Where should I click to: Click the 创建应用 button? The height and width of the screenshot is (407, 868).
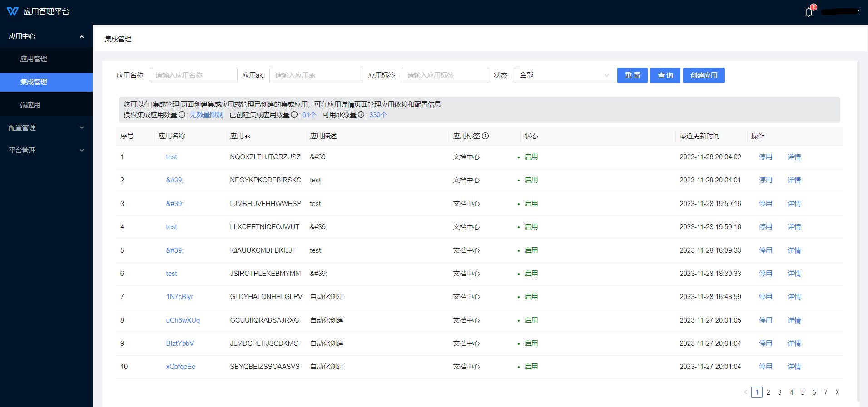coord(704,75)
